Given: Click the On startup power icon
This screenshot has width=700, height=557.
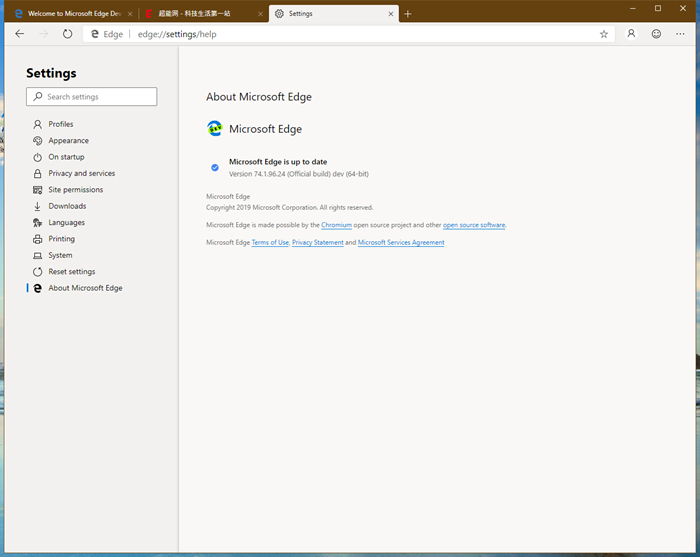Looking at the screenshot, I should pyautogui.click(x=38, y=157).
